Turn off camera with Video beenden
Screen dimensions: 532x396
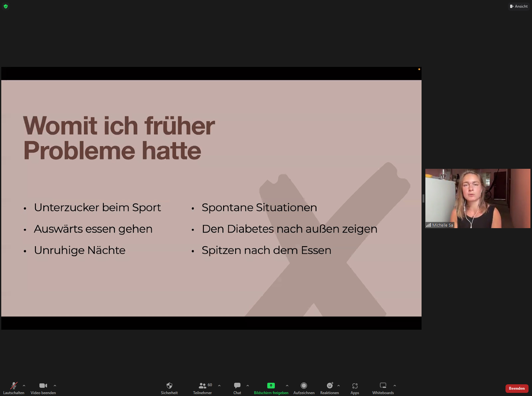[x=43, y=388]
